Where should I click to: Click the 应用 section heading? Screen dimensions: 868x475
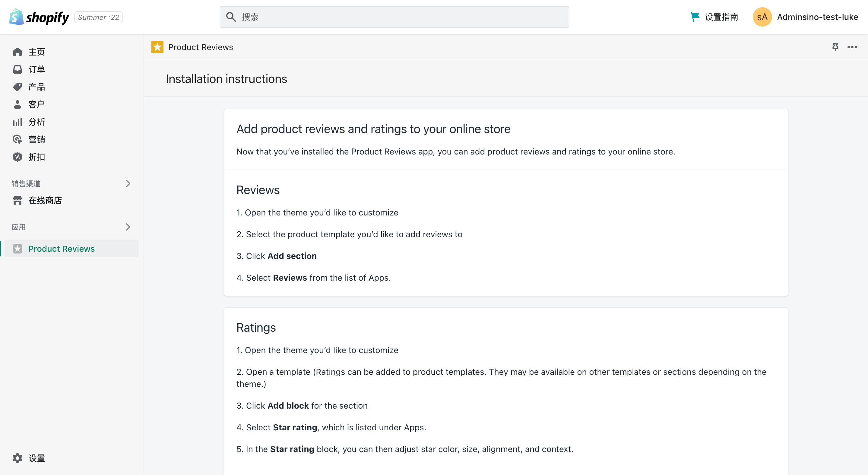[x=18, y=227]
